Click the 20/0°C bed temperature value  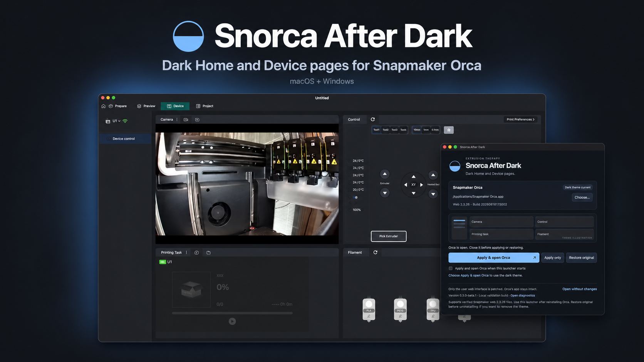pyautogui.click(x=358, y=190)
